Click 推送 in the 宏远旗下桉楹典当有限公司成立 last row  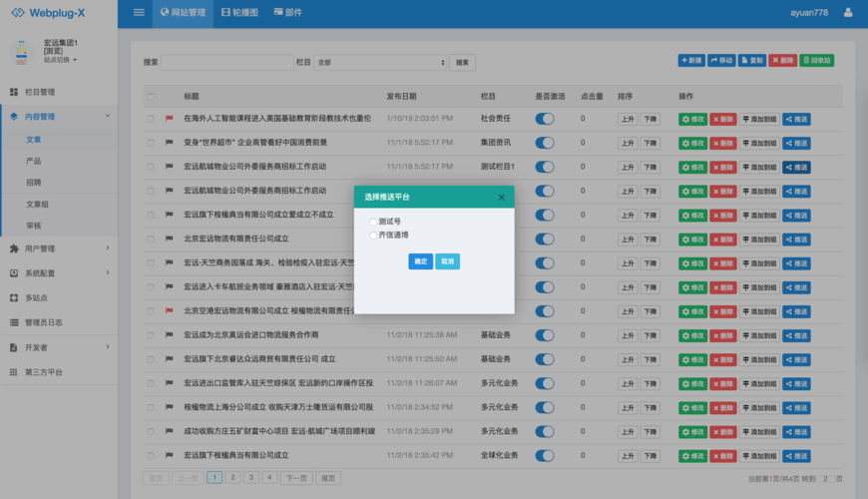click(x=796, y=456)
